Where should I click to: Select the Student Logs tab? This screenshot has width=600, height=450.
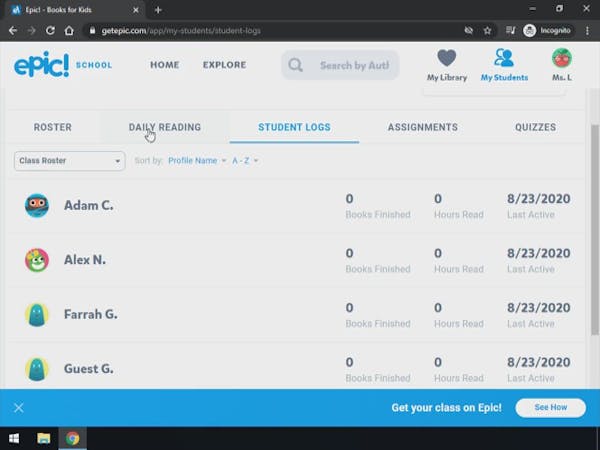(x=294, y=127)
